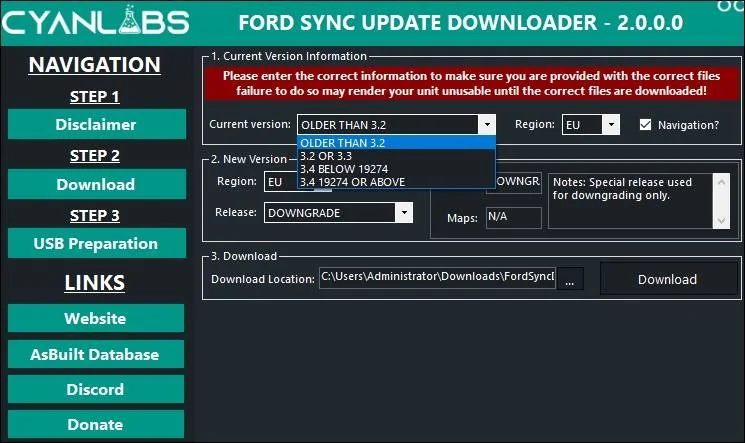Open USB Preparation step
The image size is (745, 443).
(x=96, y=243)
